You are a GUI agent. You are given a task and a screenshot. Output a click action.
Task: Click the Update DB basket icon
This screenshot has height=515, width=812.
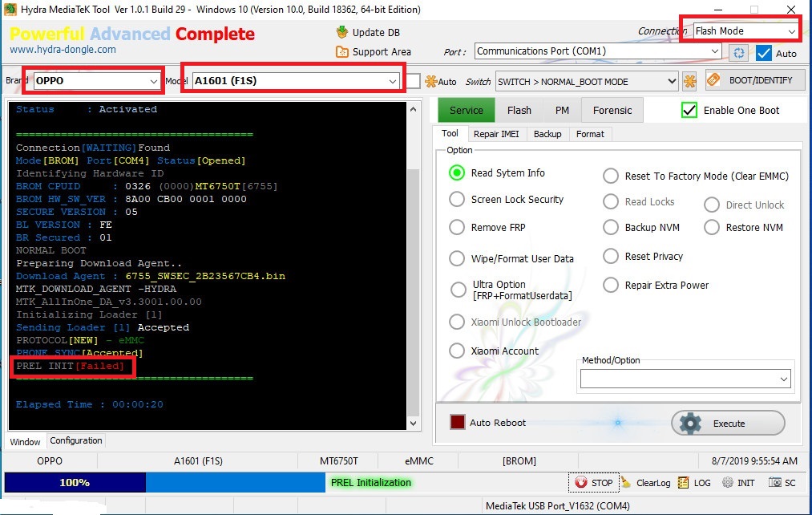341,32
